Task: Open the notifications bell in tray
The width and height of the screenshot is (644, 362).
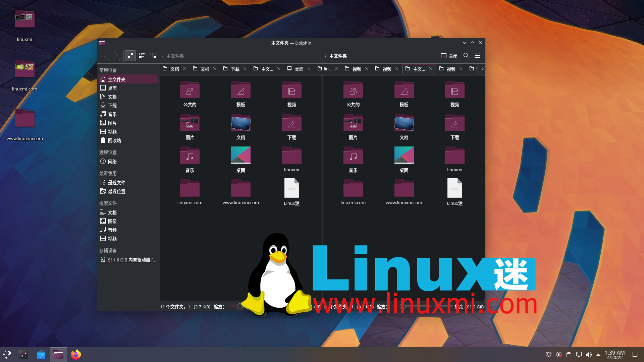Action: [x=549, y=354]
